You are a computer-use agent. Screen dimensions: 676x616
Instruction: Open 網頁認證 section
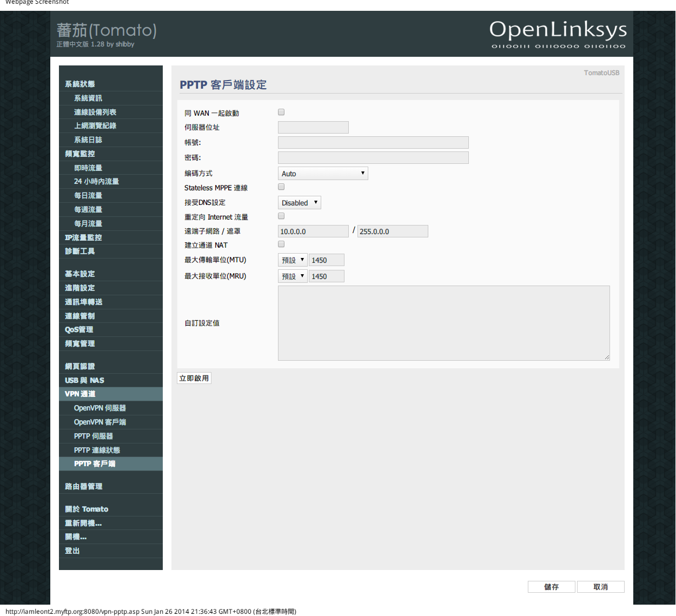(111, 367)
